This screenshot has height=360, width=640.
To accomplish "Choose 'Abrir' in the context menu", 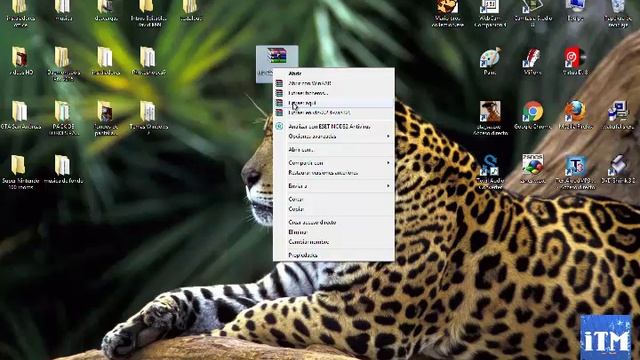I will (333, 73).
